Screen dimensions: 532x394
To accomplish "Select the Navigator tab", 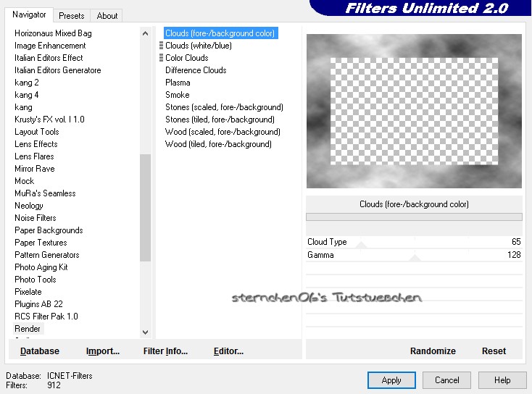I will (x=29, y=14).
